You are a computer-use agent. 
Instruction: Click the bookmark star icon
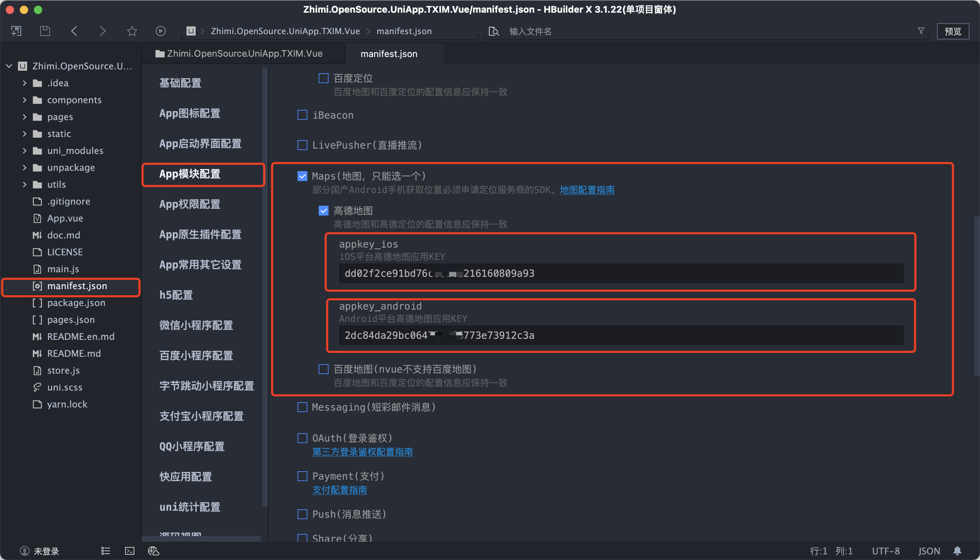pos(132,31)
